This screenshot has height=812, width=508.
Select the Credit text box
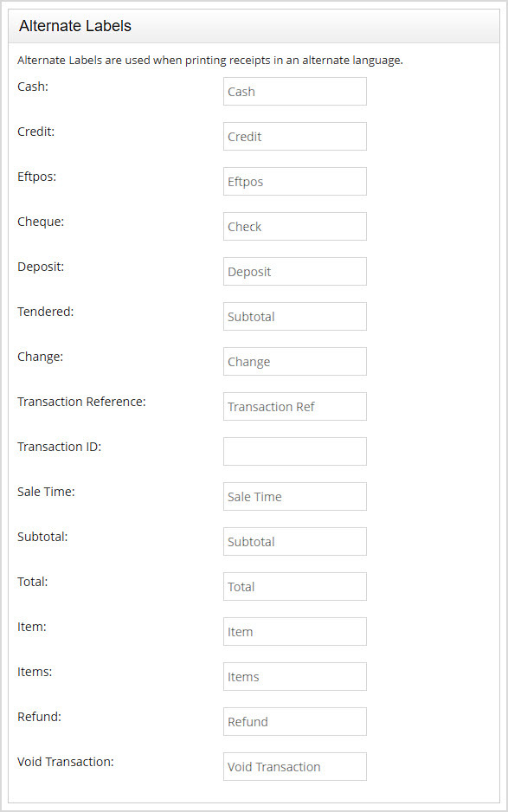click(294, 136)
